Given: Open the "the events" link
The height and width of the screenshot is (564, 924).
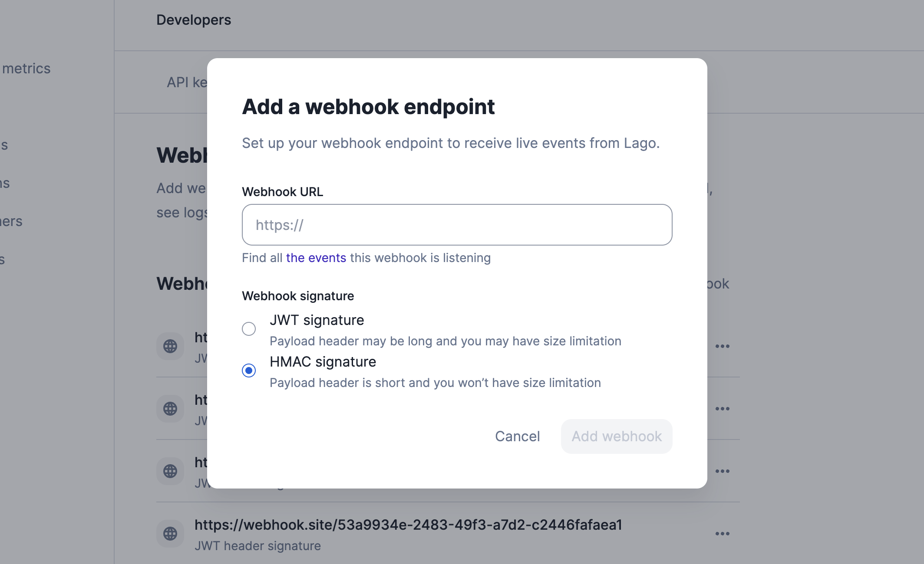Looking at the screenshot, I should (316, 258).
